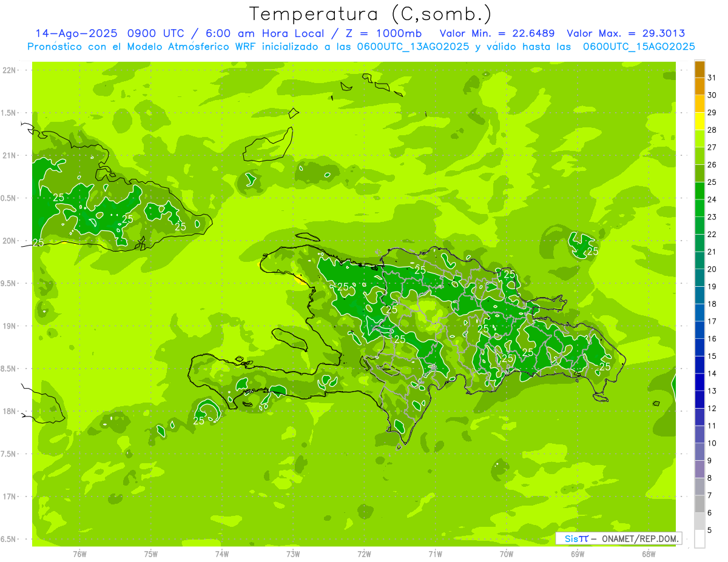This screenshot has height=562, width=728.
Task: Click the '26' label on the color legend
Action: point(712,165)
